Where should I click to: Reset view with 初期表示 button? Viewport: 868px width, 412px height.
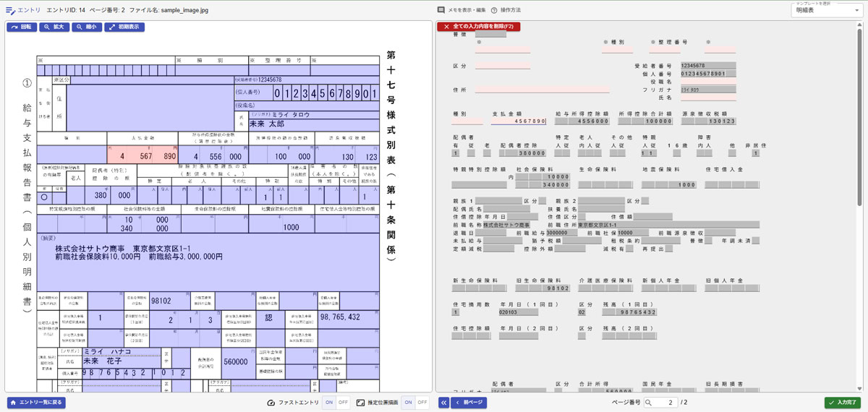tap(126, 27)
